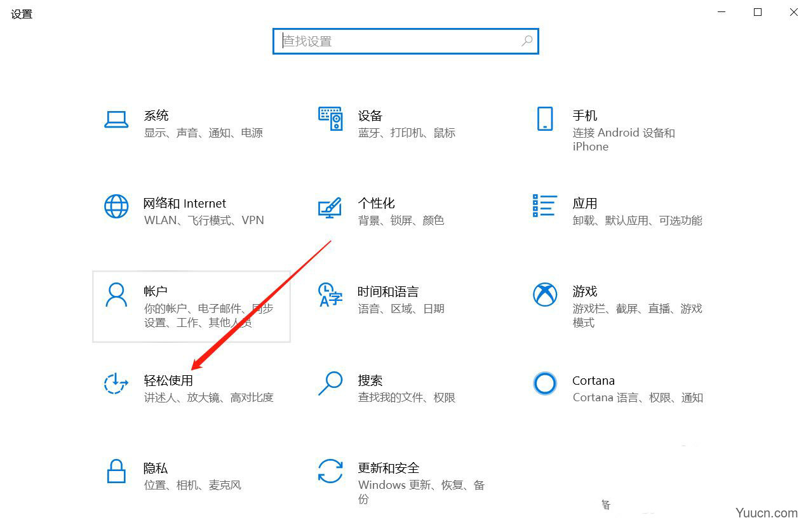Click the search magnifier in 查找设置 box
Viewport: 806px width, 532px height.
527,41
